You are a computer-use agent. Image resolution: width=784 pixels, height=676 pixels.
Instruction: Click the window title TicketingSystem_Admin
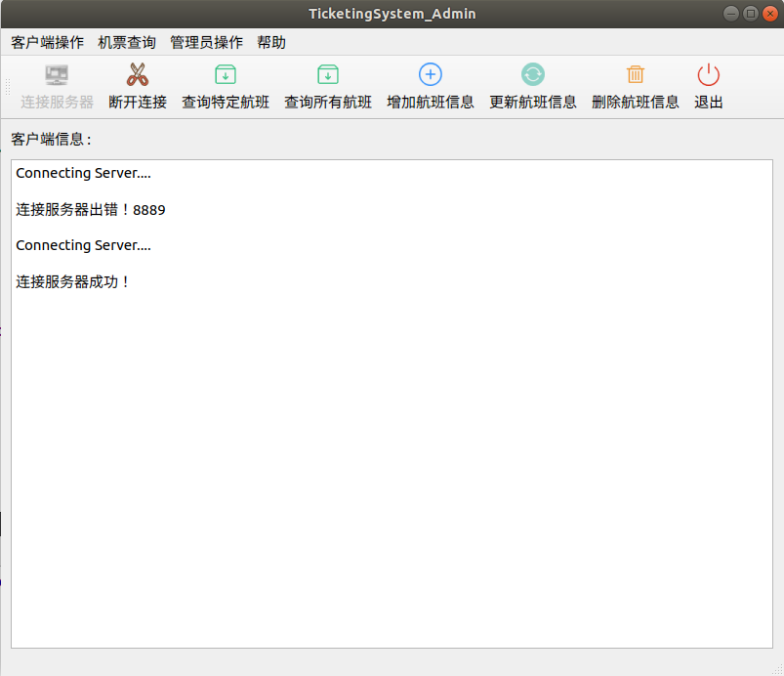click(392, 14)
